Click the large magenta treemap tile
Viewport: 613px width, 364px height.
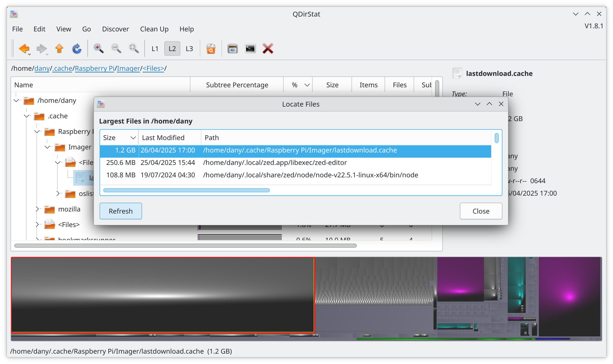coord(569,296)
